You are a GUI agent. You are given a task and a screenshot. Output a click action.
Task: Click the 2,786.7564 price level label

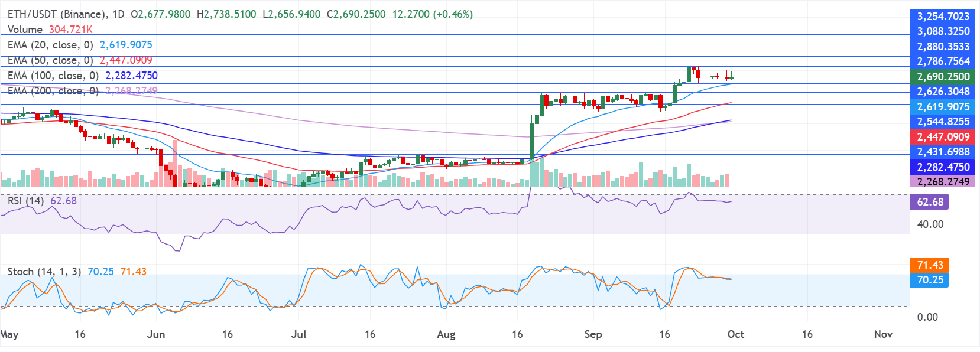tap(943, 61)
